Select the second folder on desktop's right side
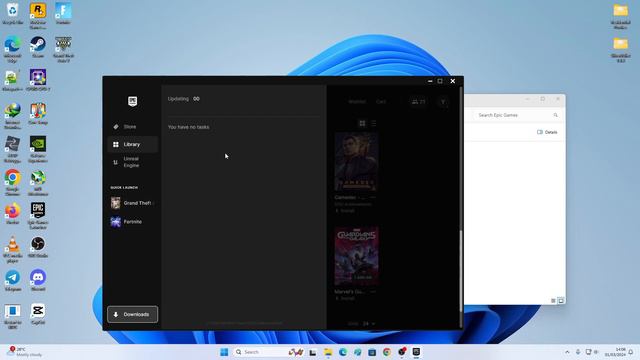The image size is (640, 360). pyautogui.click(x=620, y=49)
